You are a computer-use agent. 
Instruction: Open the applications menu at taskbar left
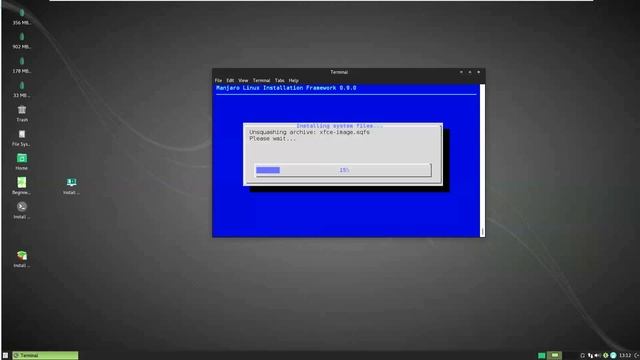(x=5, y=356)
